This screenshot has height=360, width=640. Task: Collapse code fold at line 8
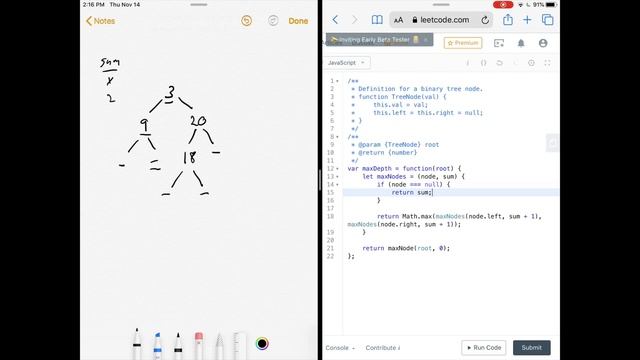(x=338, y=137)
